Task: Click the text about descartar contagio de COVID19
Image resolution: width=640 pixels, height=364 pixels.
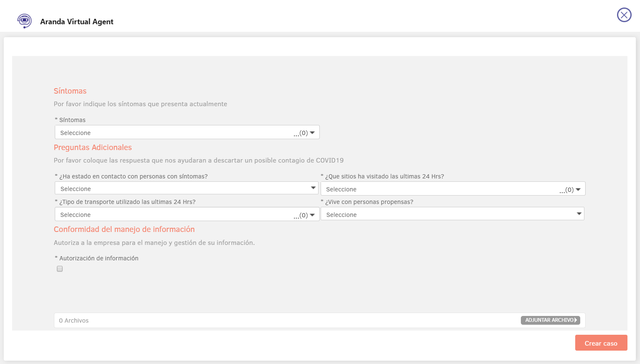Action: click(x=199, y=160)
